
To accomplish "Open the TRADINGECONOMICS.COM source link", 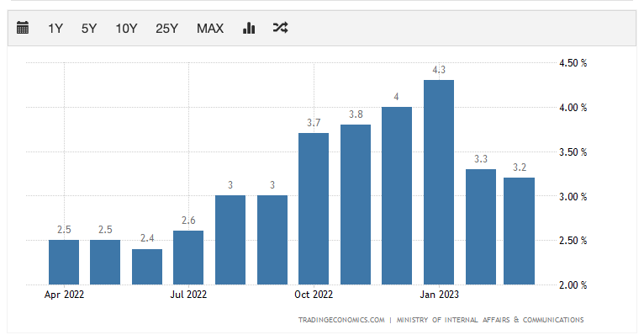I will (341, 320).
